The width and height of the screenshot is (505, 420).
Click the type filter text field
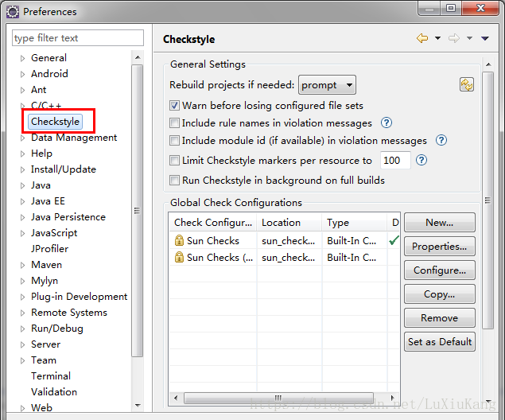point(78,38)
